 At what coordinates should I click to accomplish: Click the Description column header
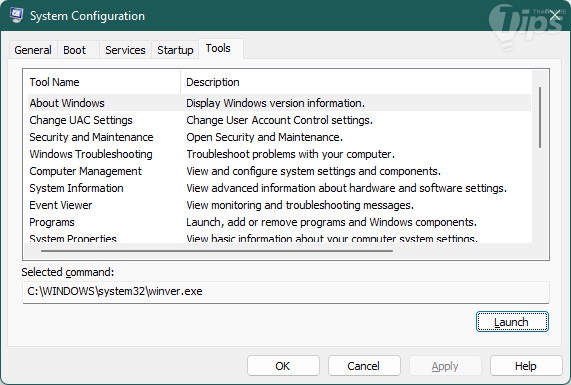356,82
